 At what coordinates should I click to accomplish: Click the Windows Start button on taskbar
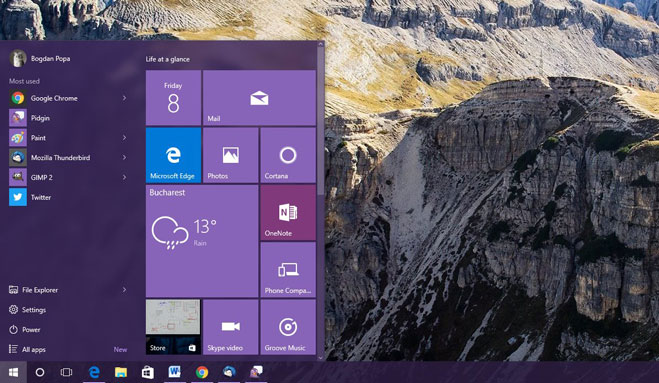pyautogui.click(x=13, y=372)
